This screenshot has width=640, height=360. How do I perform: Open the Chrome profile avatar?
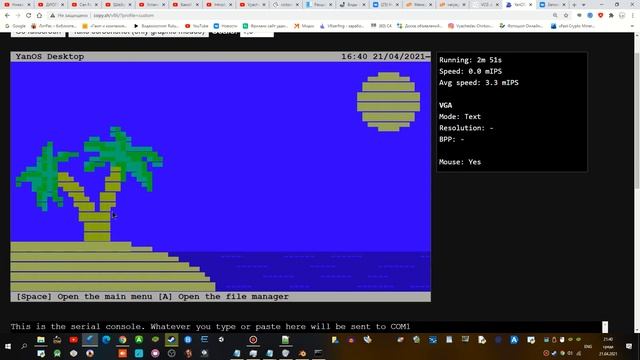point(622,16)
